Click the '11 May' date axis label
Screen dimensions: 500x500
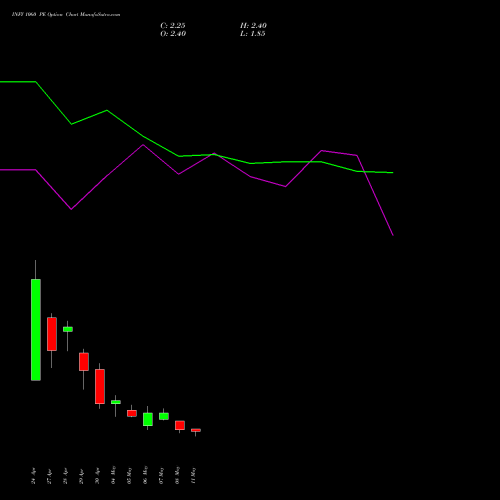point(193,475)
